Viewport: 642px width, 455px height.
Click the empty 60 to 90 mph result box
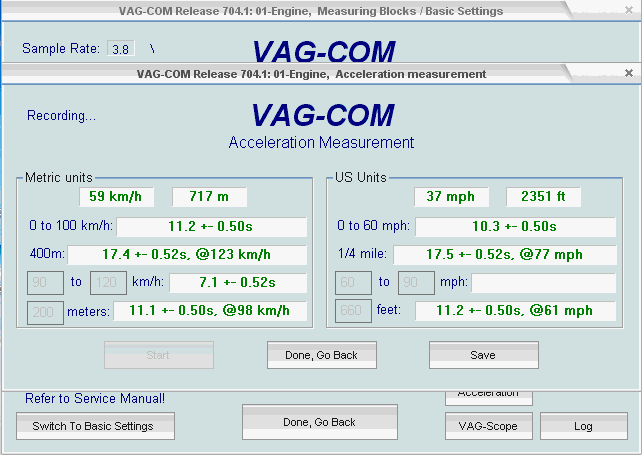tap(544, 283)
